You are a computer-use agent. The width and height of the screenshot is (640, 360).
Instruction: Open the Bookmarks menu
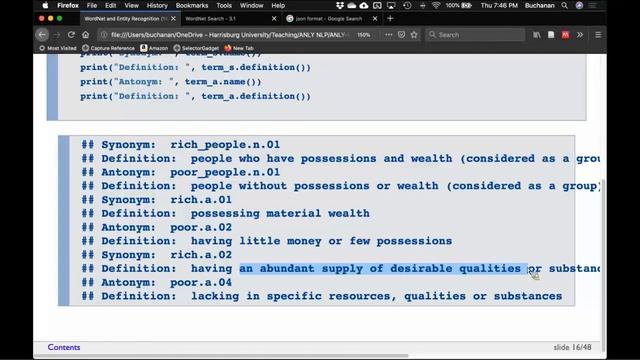coord(192,5)
